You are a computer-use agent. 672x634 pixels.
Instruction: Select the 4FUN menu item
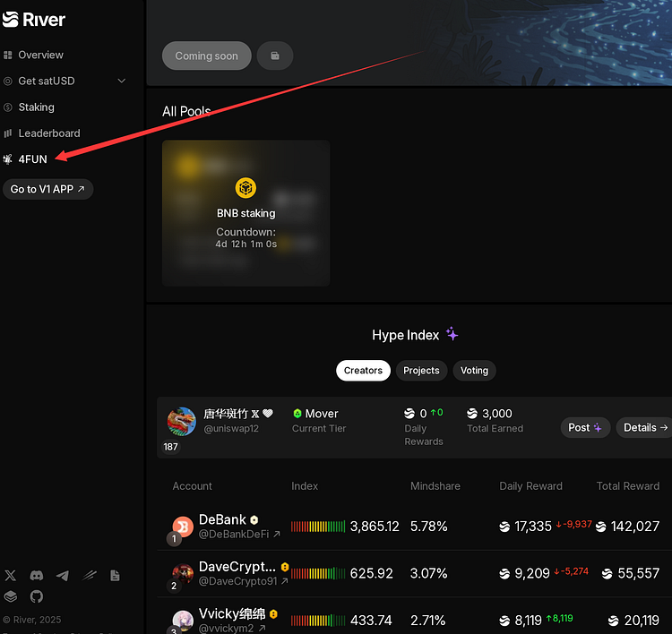(32, 159)
